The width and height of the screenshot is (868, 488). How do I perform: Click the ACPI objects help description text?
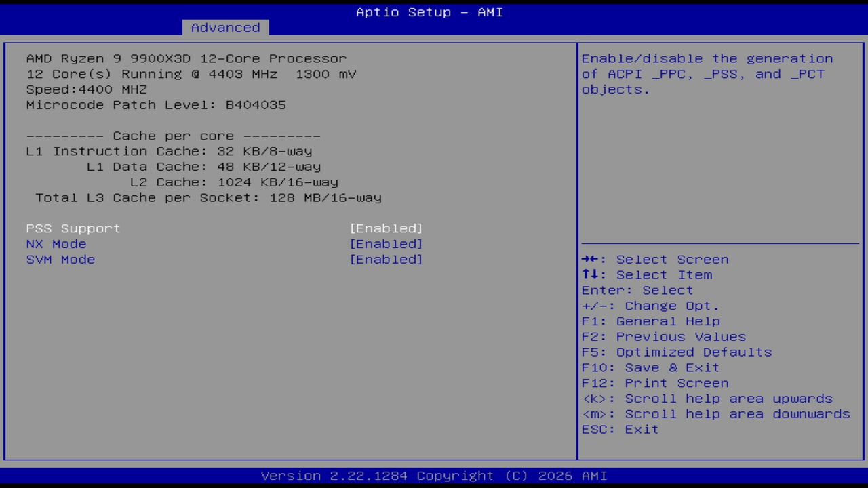tap(707, 74)
